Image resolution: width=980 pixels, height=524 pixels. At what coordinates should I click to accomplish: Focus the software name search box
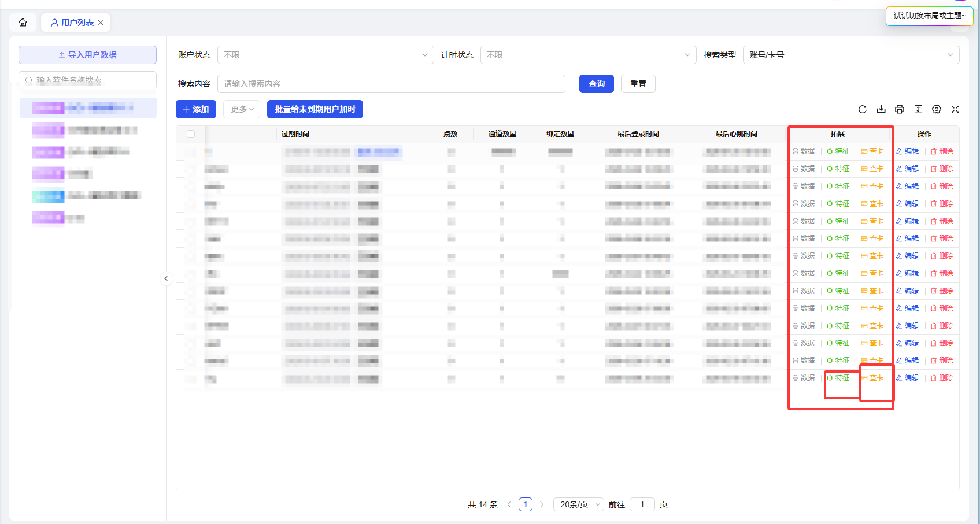point(87,80)
